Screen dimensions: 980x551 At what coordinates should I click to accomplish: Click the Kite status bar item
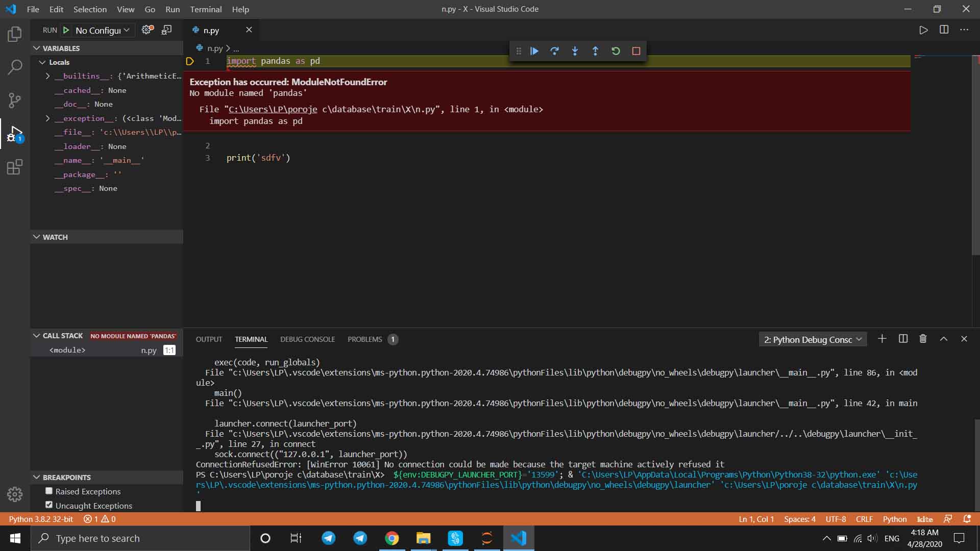point(925,519)
